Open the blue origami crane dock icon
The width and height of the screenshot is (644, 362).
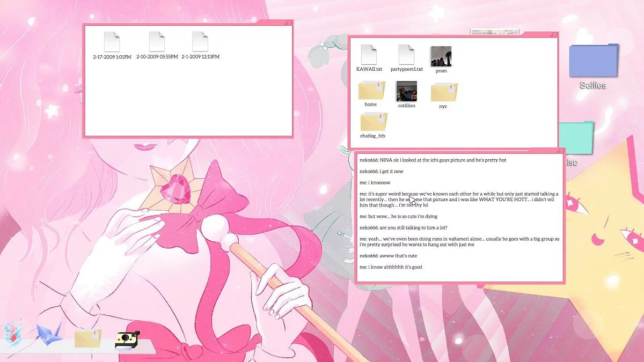point(49,334)
